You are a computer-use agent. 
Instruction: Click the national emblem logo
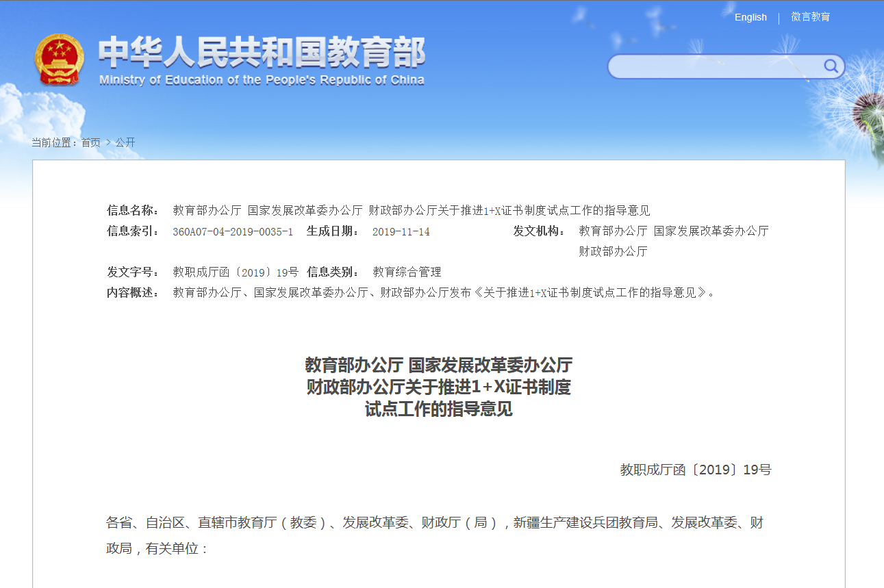(x=59, y=59)
